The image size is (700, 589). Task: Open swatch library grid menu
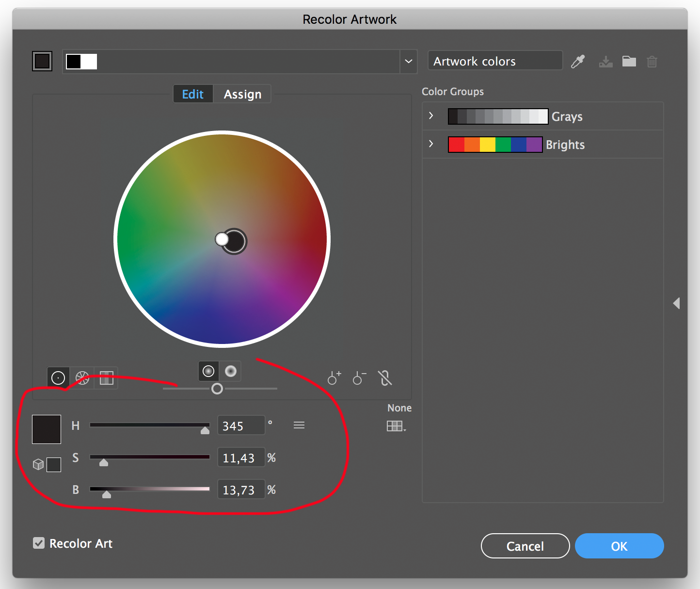click(396, 426)
